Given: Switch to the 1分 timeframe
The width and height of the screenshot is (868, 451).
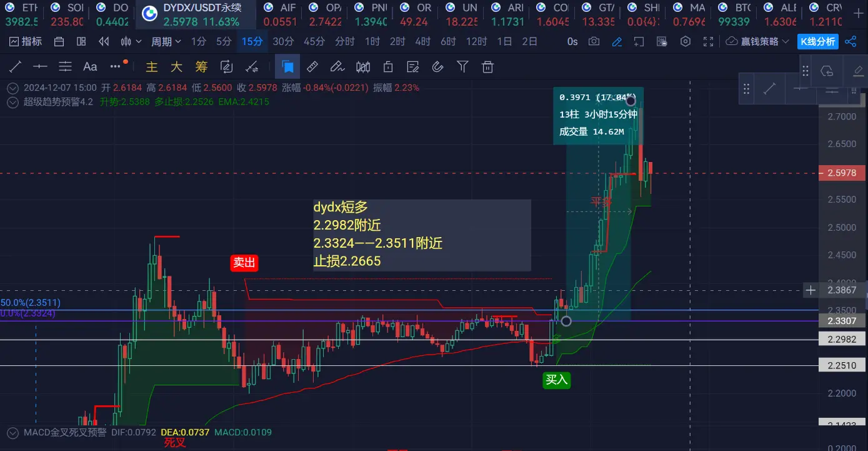Looking at the screenshot, I should (x=199, y=42).
